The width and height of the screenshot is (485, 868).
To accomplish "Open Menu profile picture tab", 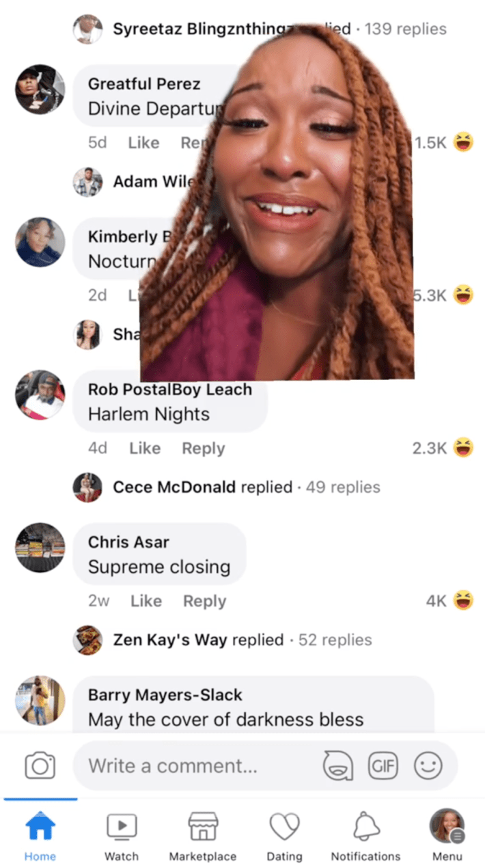I will (447, 835).
